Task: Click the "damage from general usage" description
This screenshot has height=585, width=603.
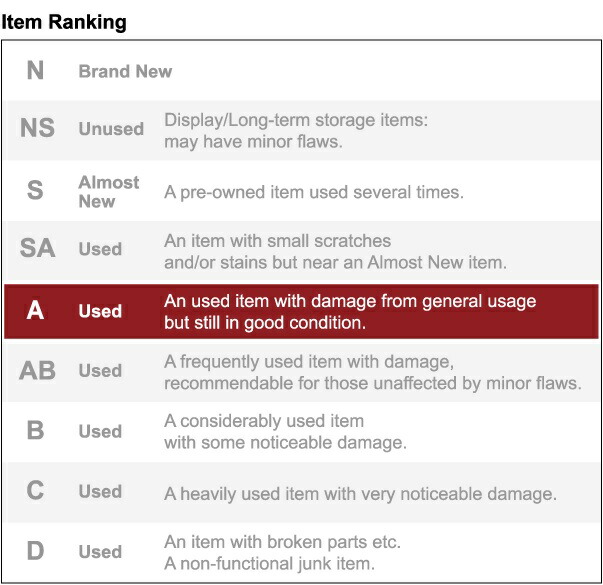Action: click(x=350, y=311)
